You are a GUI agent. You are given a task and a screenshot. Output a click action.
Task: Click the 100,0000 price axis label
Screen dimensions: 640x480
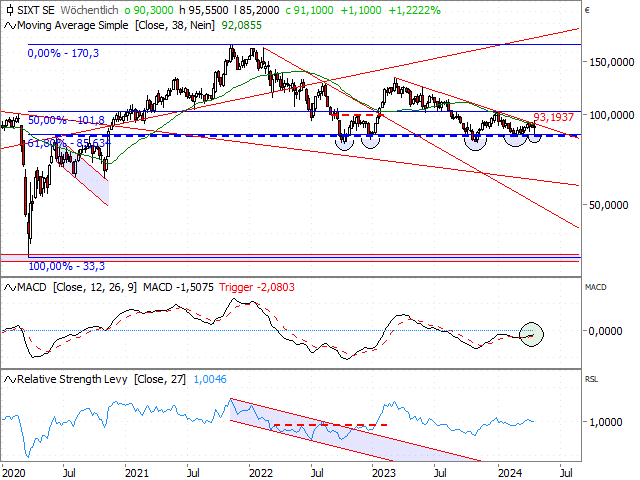pyautogui.click(x=611, y=115)
